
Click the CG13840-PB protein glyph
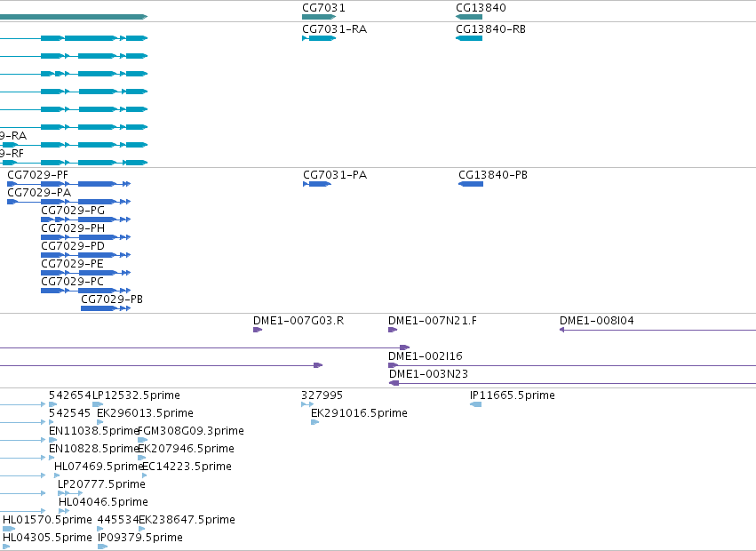coord(471,184)
